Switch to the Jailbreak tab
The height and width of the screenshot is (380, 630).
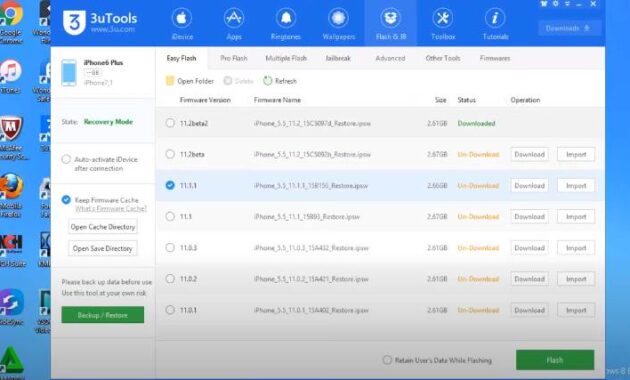click(338, 58)
